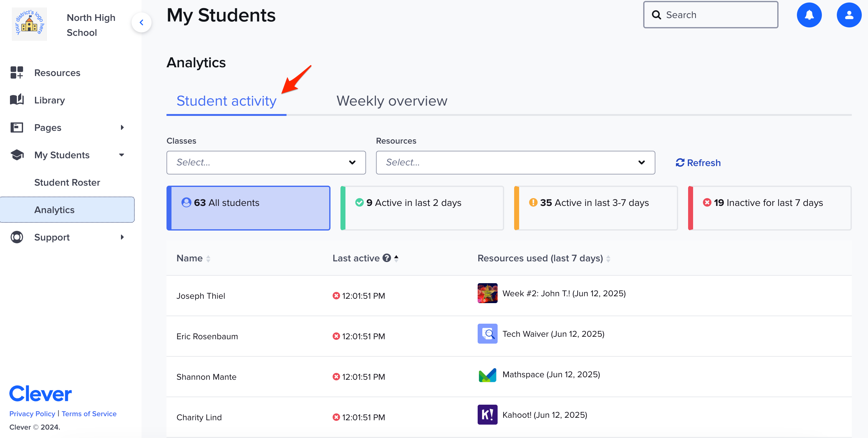
Task: Select Analytics in the sidebar
Action: point(67,209)
